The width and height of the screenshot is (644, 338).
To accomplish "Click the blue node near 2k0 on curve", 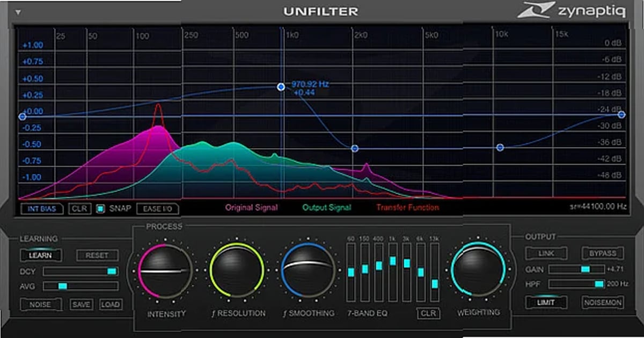I will (x=354, y=148).
